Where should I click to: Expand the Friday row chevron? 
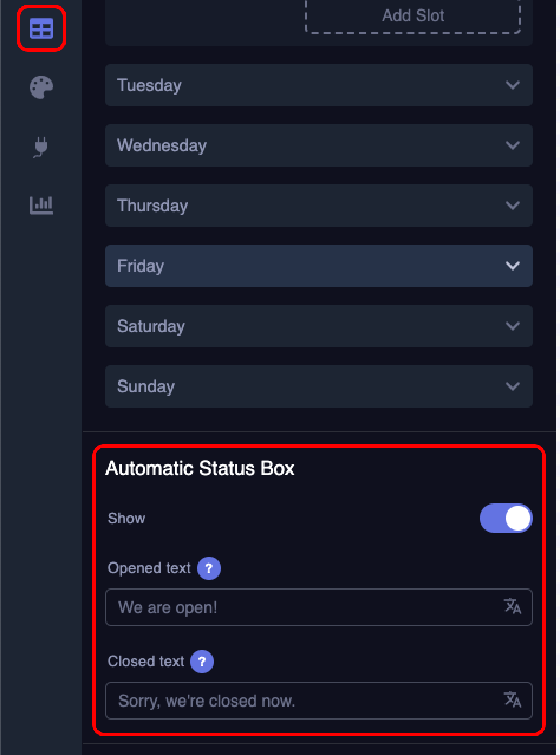[x=512, y=266]
